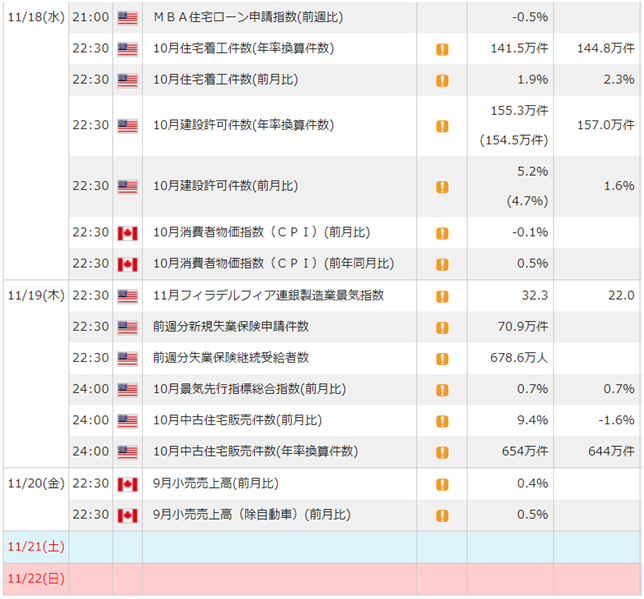Click 9月小売売上高(前月比) indicator name
This screenshot has width=644, height=599.
coord(216,484)
